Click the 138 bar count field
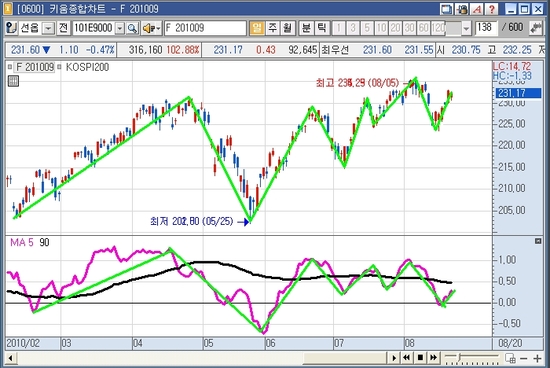This screenshot has width=550, height=368. click(486, 28)
